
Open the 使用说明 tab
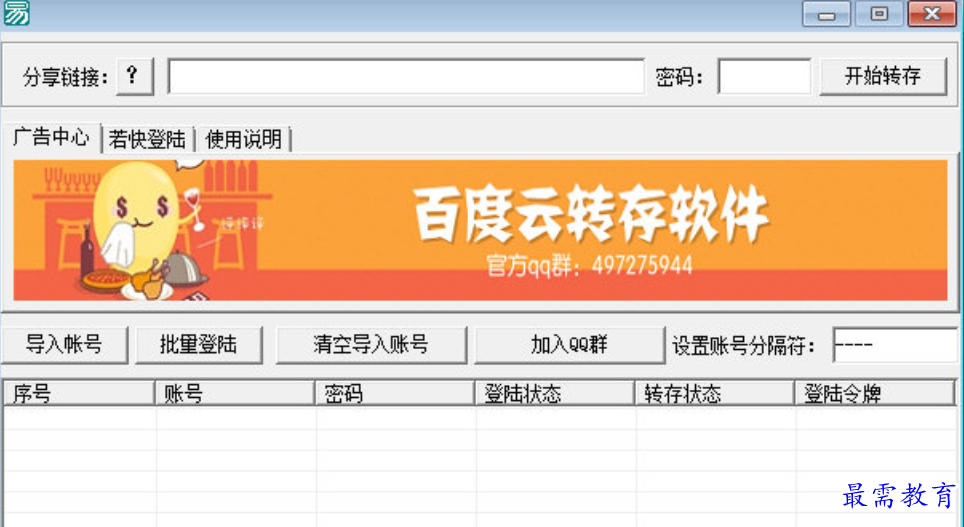243,139
